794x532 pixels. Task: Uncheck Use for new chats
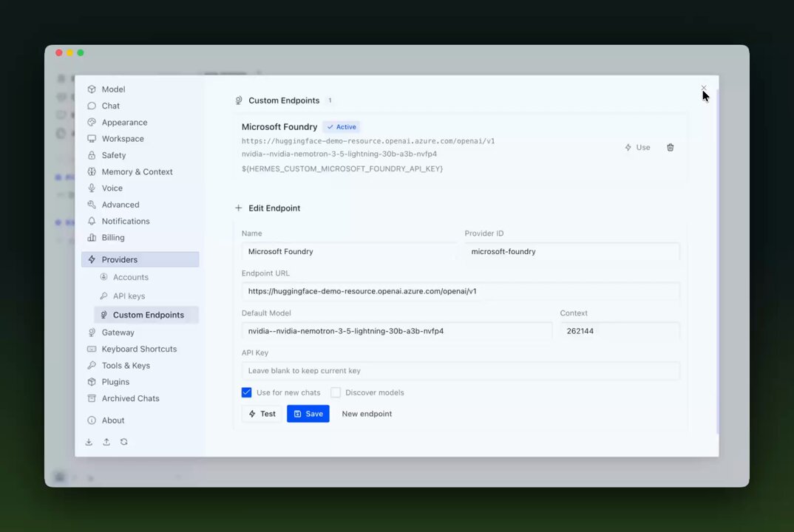coord(247,393)
